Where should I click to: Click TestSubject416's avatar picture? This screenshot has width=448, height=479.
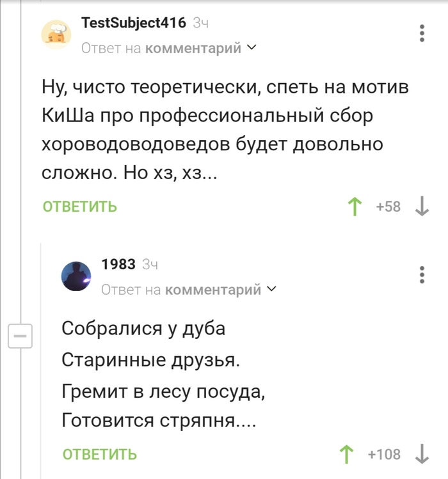(x=57, y=34)
